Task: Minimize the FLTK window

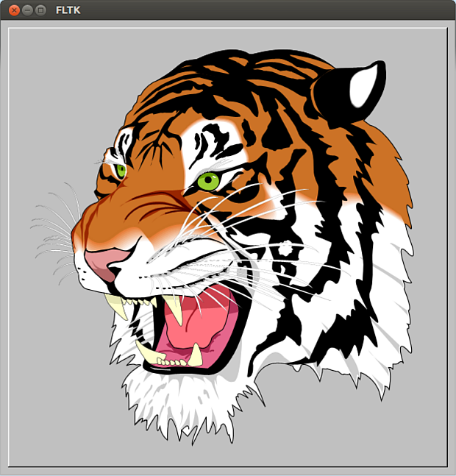Action: [x=27, y=10]
